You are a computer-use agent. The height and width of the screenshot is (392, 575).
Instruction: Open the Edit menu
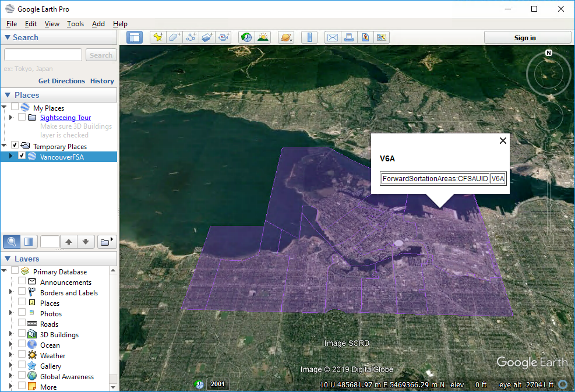pyautogui.click(x=31, y=24)
